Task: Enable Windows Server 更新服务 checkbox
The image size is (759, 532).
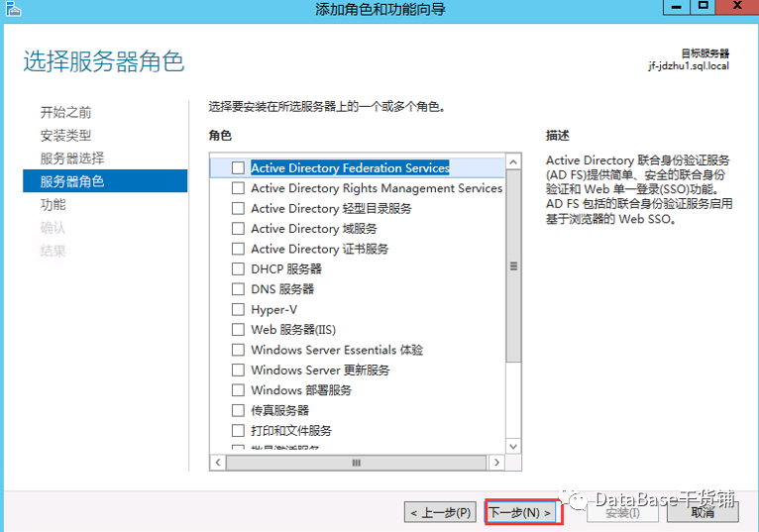Action: pos(238,370)
